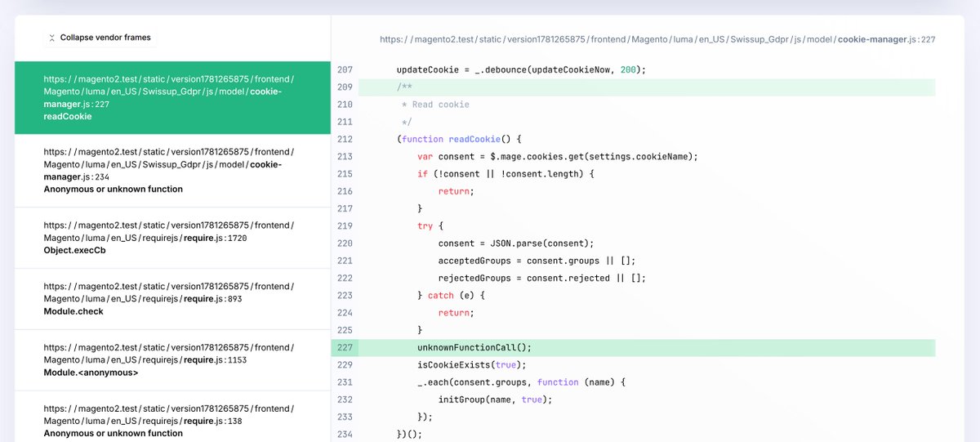Click the '* Read cookie' comment line
The image size is (980, 442).
point(435,105)
